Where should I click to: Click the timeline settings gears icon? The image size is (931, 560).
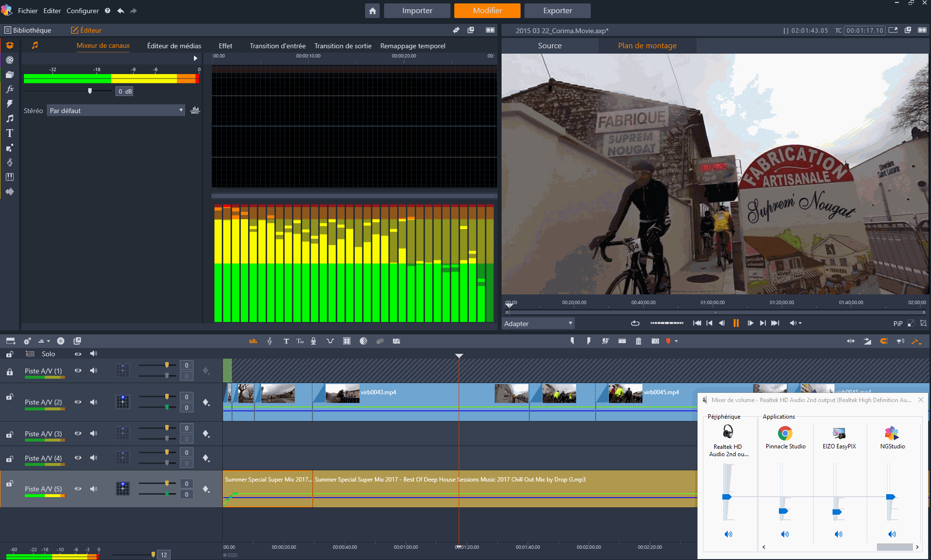(x=27, y=341)
